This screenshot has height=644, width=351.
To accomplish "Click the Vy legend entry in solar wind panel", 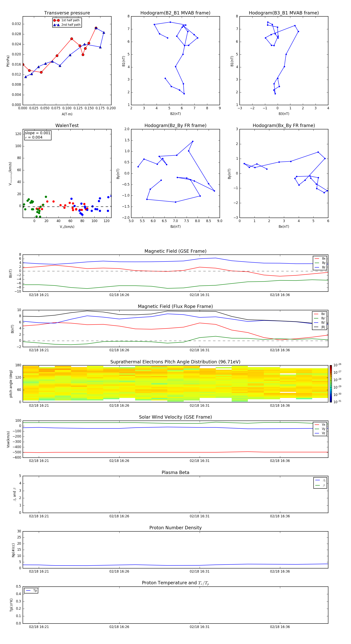I will tap(320, 429).
